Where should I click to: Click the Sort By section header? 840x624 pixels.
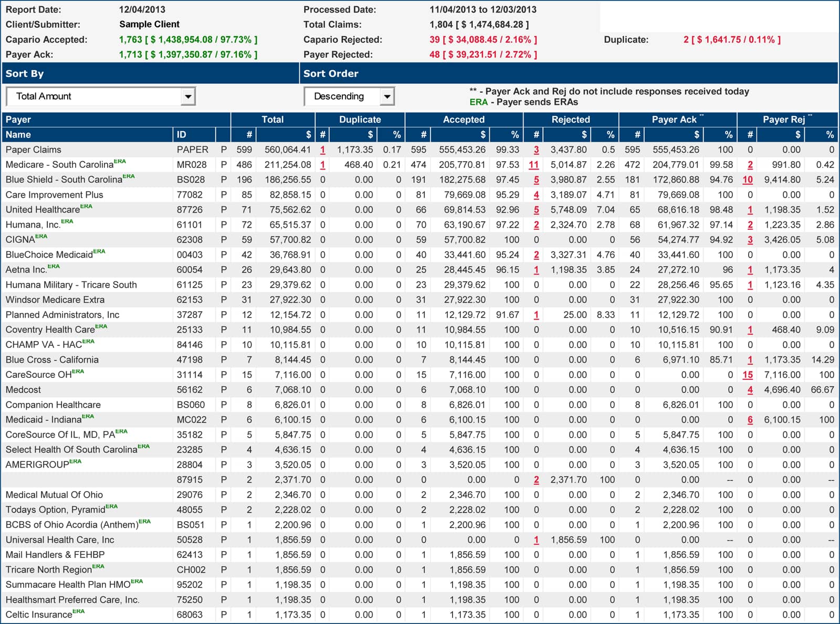(150, 73)
